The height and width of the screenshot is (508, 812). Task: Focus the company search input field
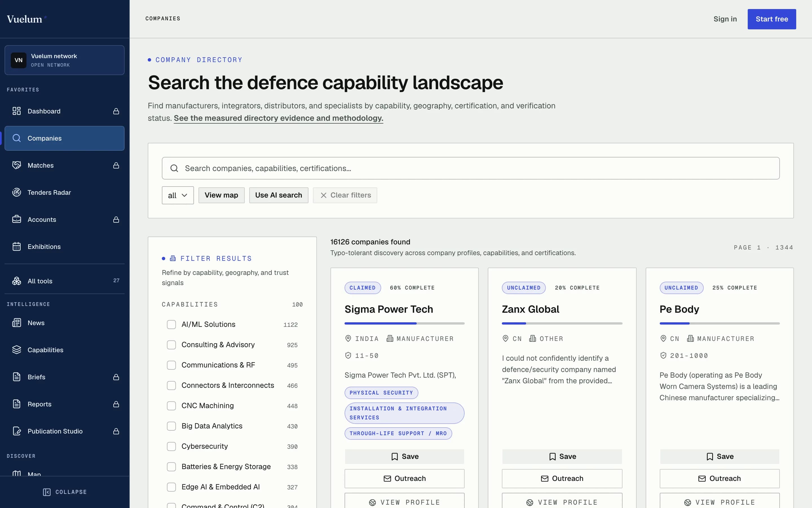pyautogui.click(x=470, y=168)
